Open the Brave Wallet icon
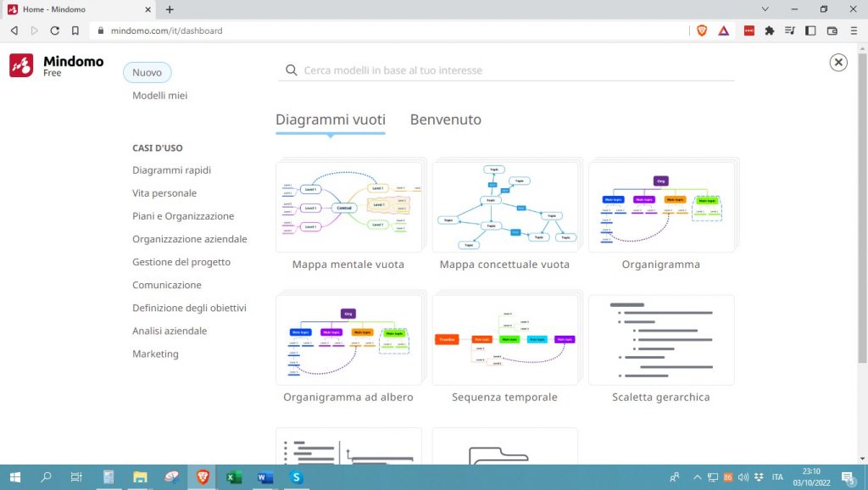868x490 pixels. coord(832,30)
